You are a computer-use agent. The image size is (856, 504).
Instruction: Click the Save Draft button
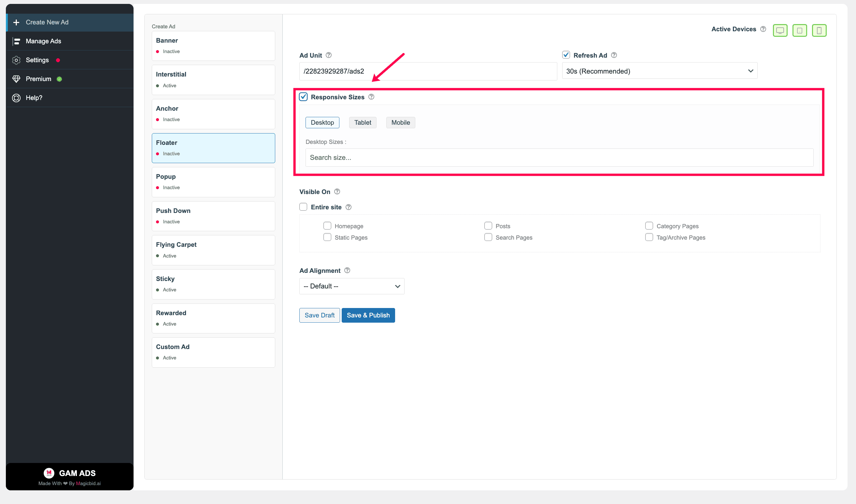pos(319,315)
